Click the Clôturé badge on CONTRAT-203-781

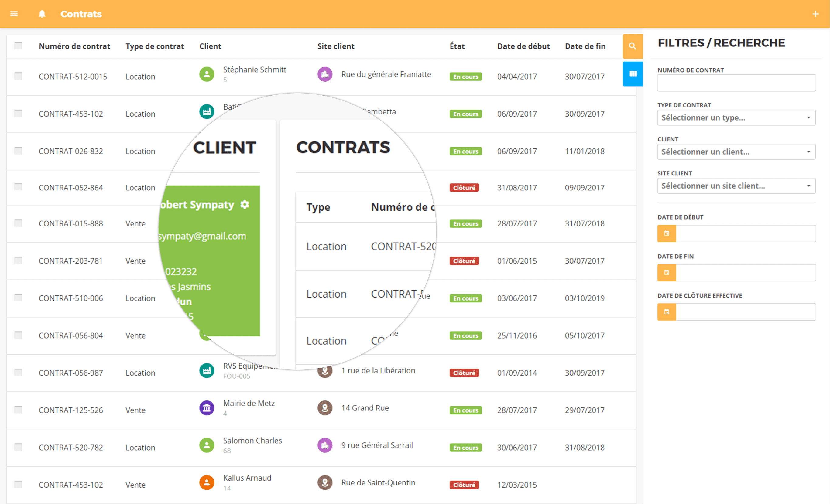[x=464, y=261]
